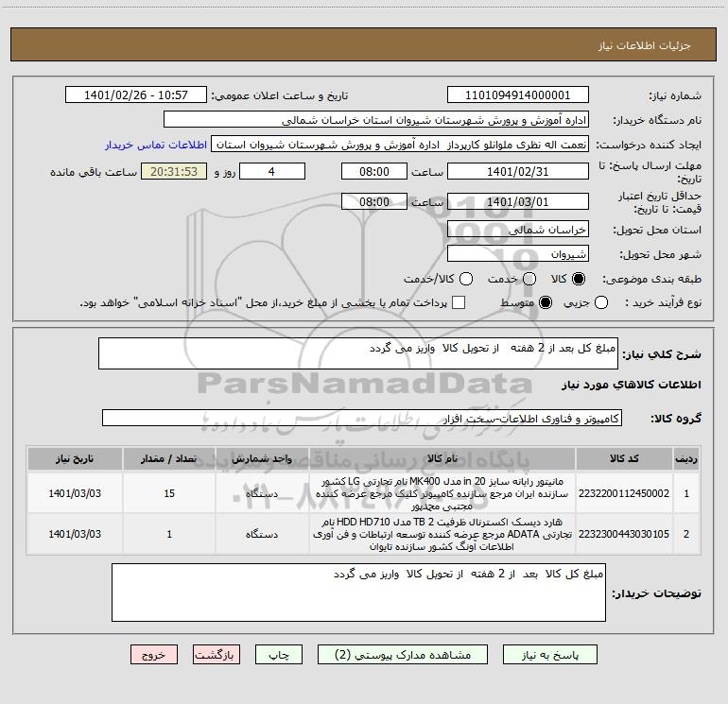728x704 pixels.
Task: Click the need date in the hard disk row
Action: tap(75, 534)
